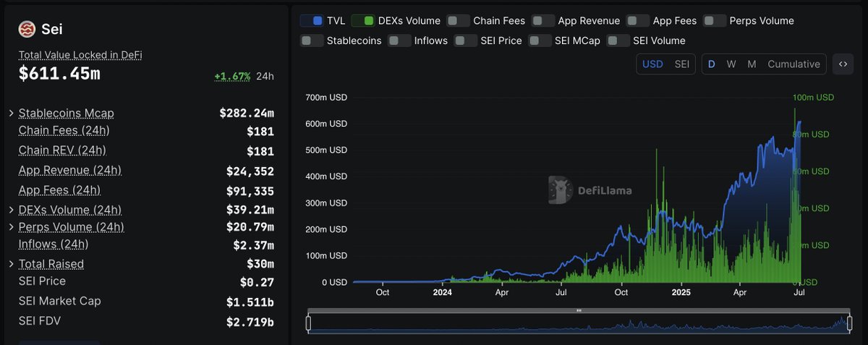Click the Total Value Locked in DeFi label

click(x=80, y=54)
